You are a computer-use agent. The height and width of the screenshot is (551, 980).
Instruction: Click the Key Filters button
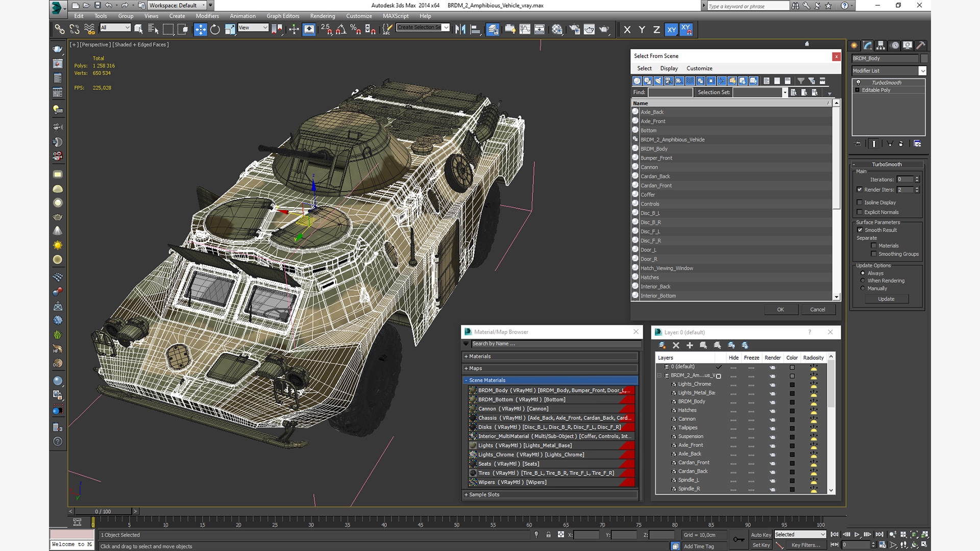coord(805,545)
